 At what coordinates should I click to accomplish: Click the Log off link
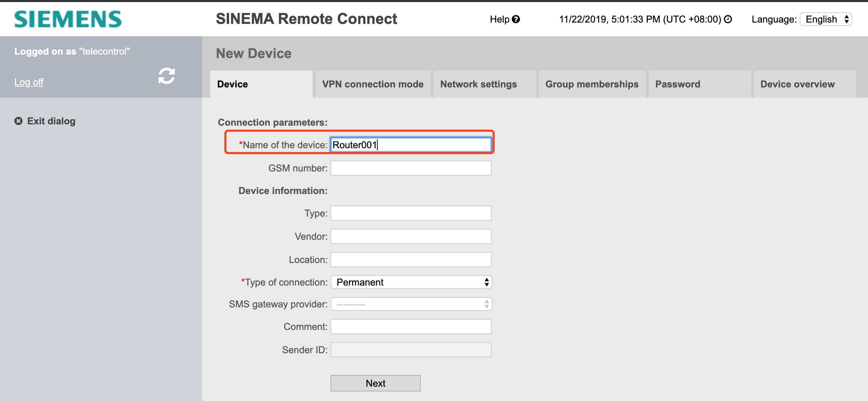point(29,82)
